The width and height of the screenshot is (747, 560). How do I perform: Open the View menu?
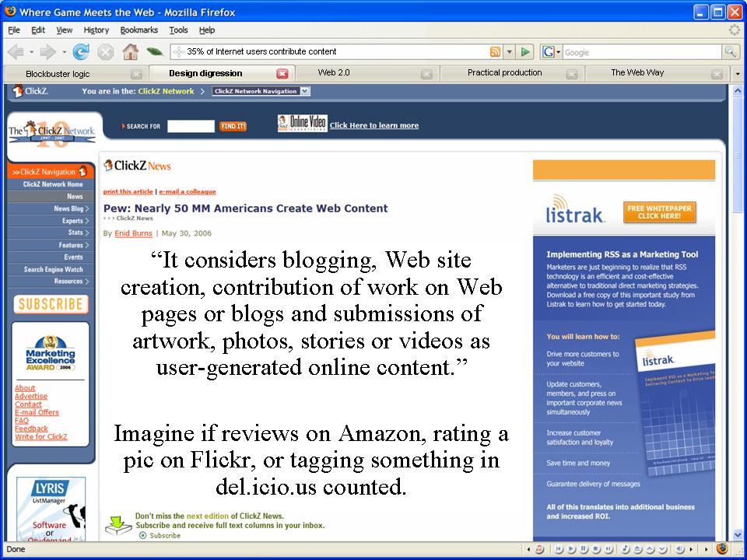point(65,30)
